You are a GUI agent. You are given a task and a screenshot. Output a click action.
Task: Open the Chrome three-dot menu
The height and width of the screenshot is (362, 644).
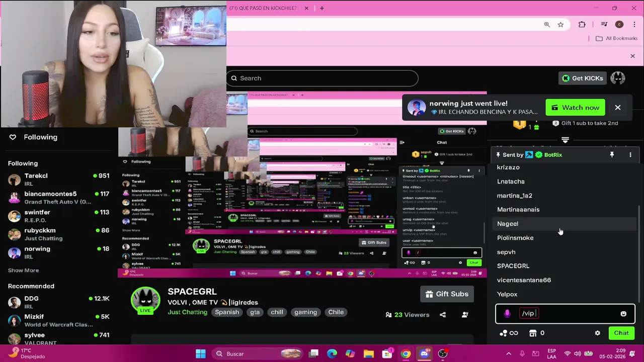[x=634, y=25]
